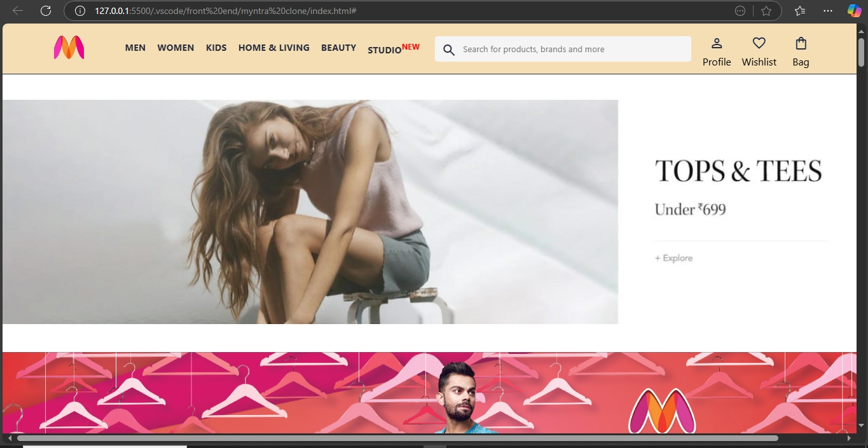Image resolution: width=868 pixels, height=448 pixels.
Task: Open the WOMEN category menu
Action: tap(176, 48)
